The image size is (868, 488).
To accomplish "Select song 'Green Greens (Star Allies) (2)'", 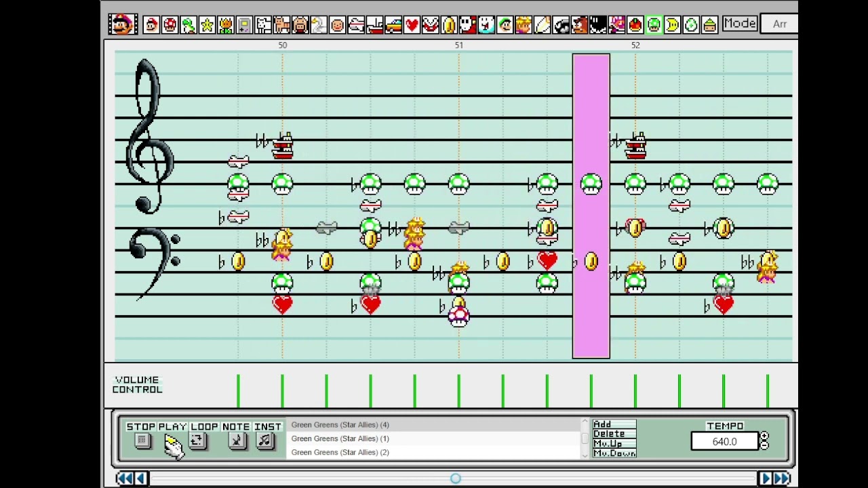I will (x=434, y=452).
